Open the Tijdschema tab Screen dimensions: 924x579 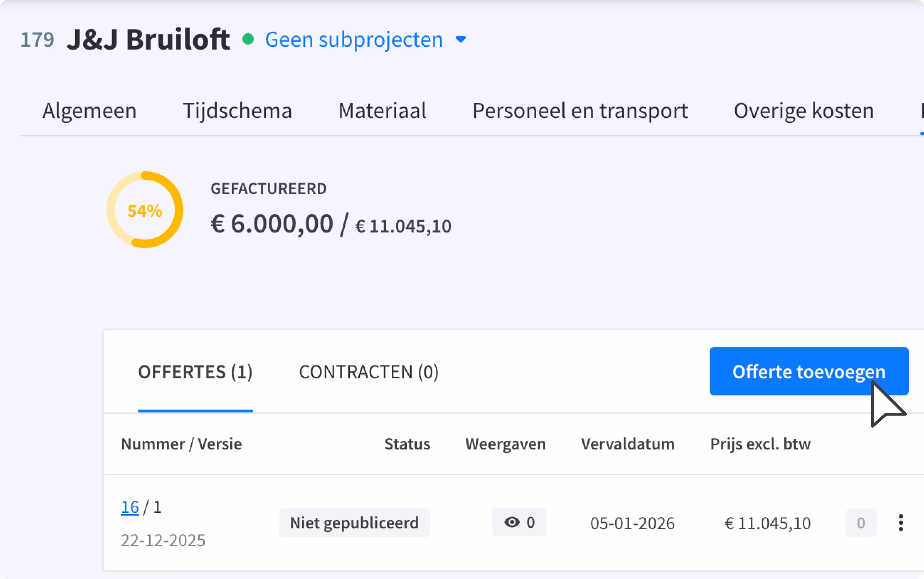pos(237,111)
